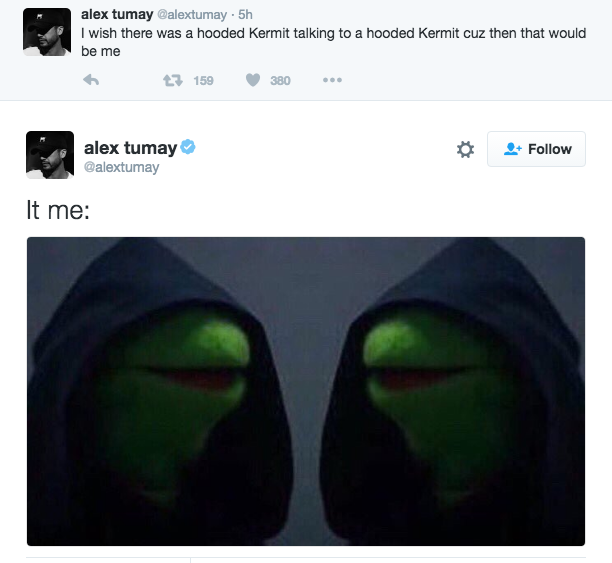Click the @alextumay handle under the main name
Image resolution: width=612 pixels, height=563 pixels.
tap(121, 167)
